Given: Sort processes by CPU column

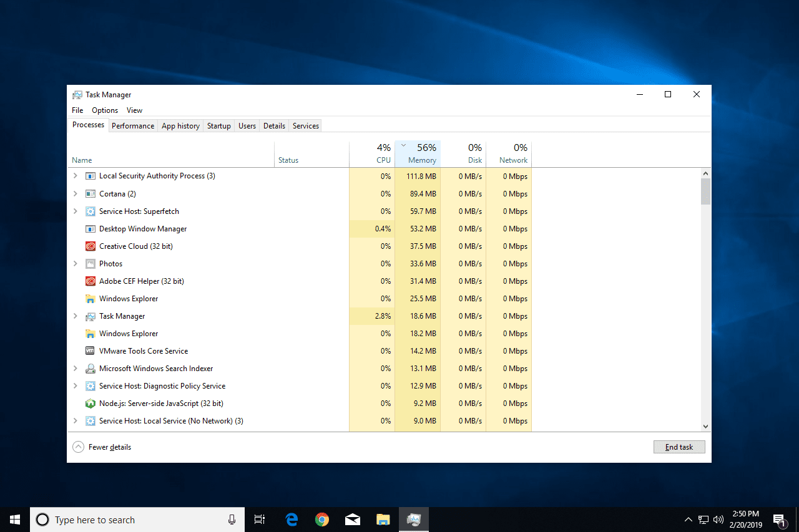Looking at the screenshot, I should point(372,154).
